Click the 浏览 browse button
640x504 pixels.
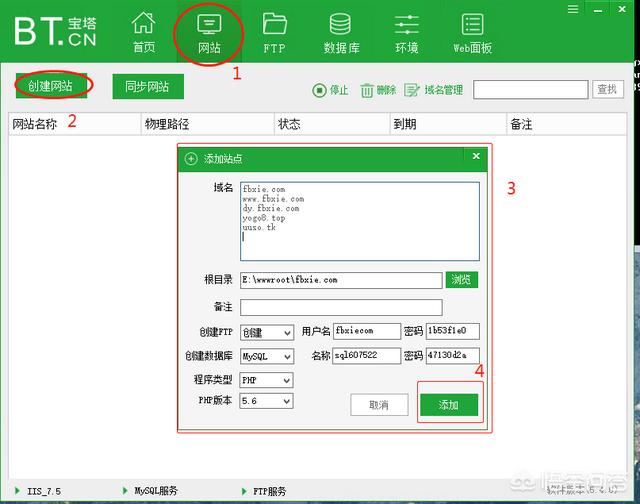click(462, 280)
